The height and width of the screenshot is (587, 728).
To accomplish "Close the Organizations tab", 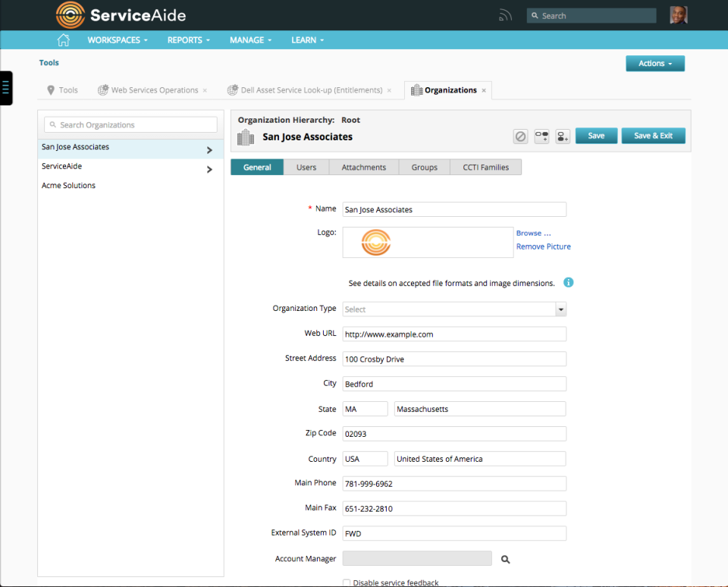I will coord(484,90).
